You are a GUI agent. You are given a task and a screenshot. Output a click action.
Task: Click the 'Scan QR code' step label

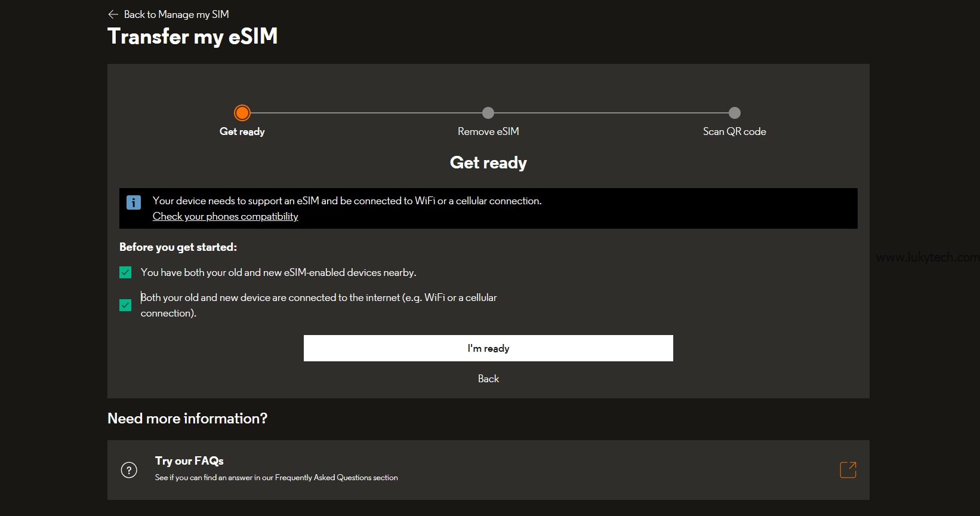(734, 131)
